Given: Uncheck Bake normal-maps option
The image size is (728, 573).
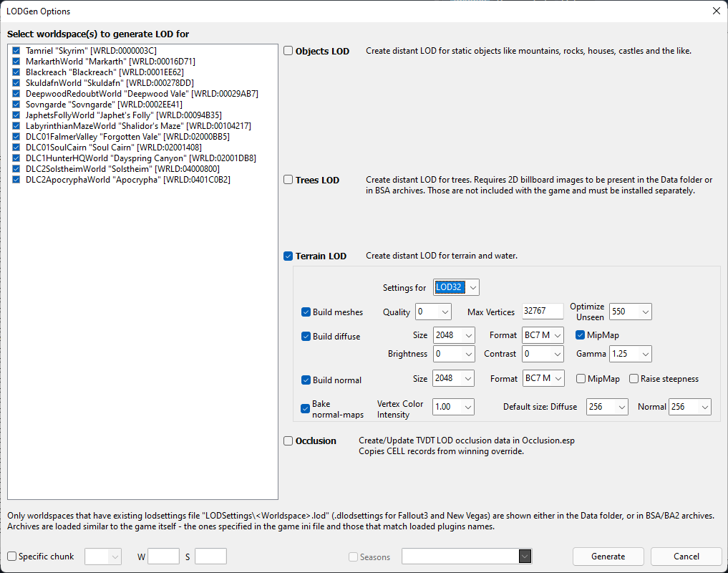Looking at the screenshot, I should coord(305,409).
